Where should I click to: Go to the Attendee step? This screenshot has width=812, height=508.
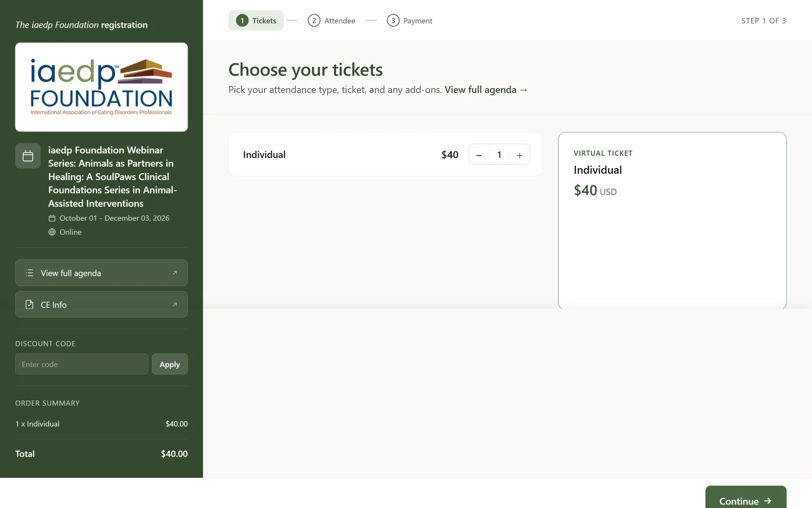[x=331, y=21]
